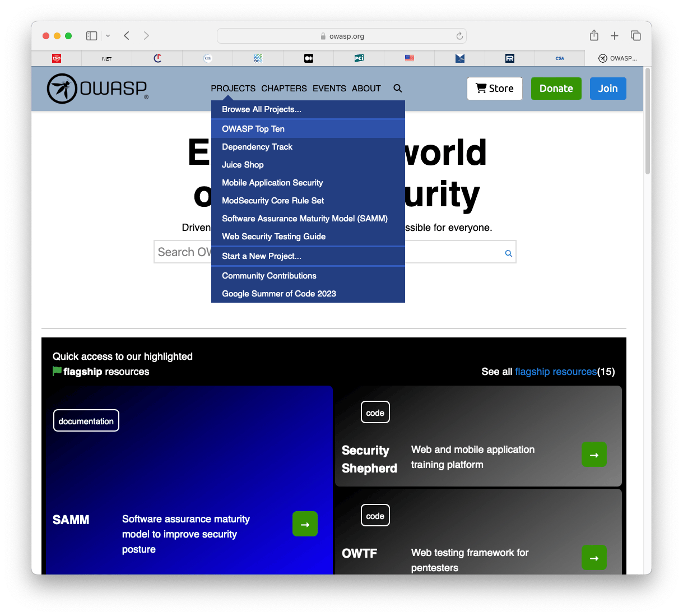Open the Safari Share menu
Viewport: 683px width, 616px height.
tap(594, 35)
